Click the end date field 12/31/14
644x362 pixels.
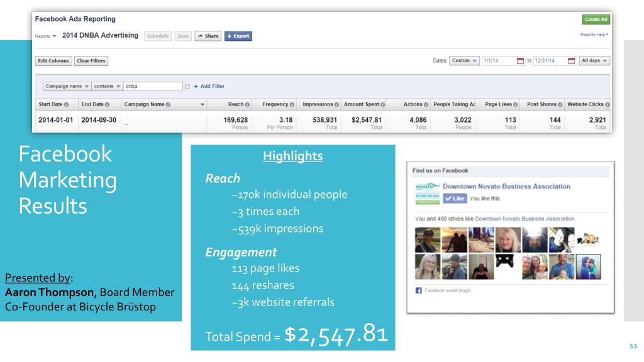tap(550, 61)
